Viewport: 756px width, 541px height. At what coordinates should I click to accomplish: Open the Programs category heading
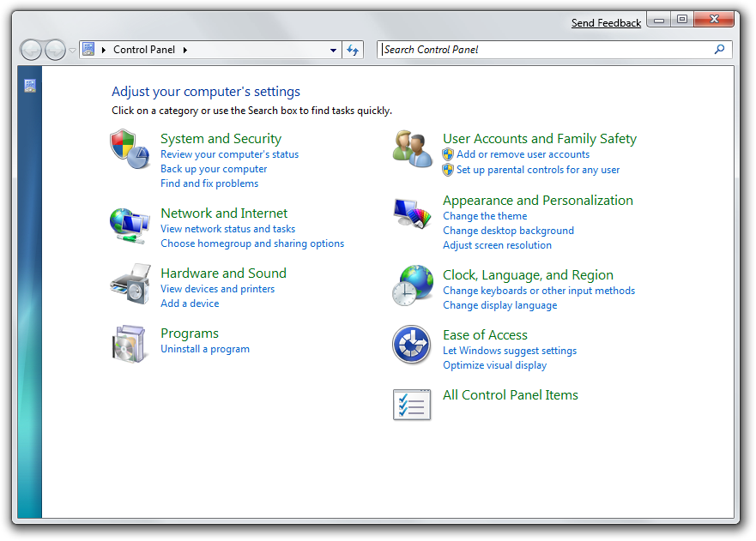(190, 334)
